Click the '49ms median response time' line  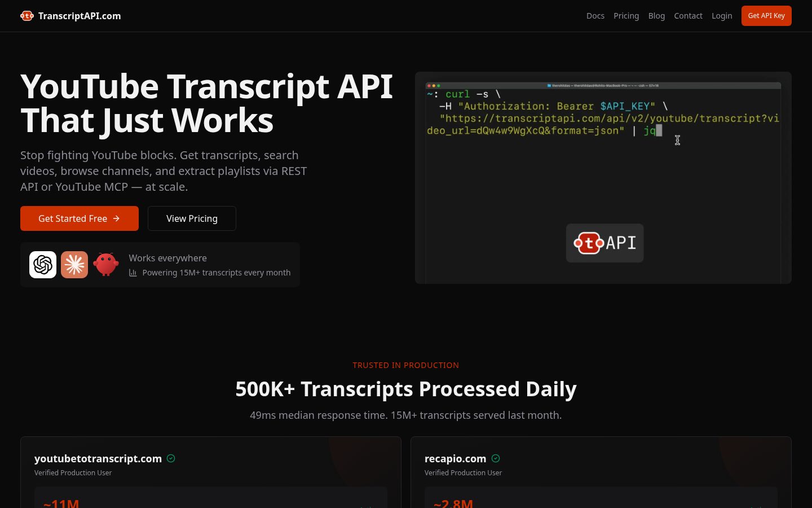[x=406, y=415]
